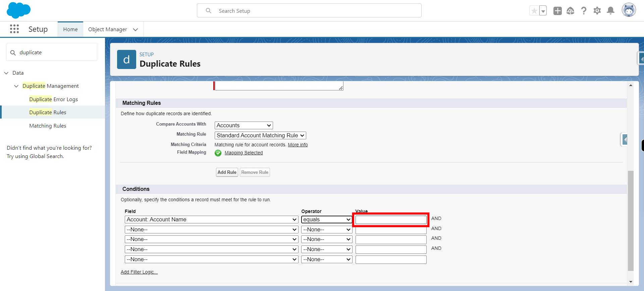Click the fifth row Value field
The height and width of the screenshot is (291, 644).
(x=391, y=260)
